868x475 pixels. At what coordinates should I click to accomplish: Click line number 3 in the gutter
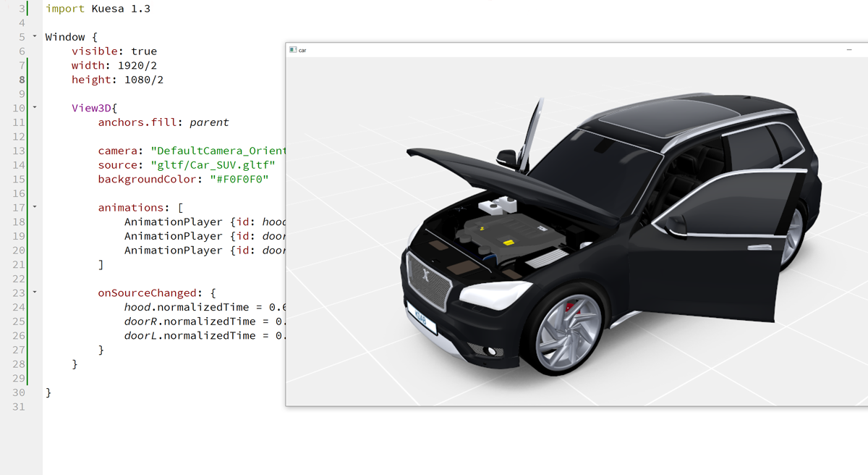coord(22,9)
